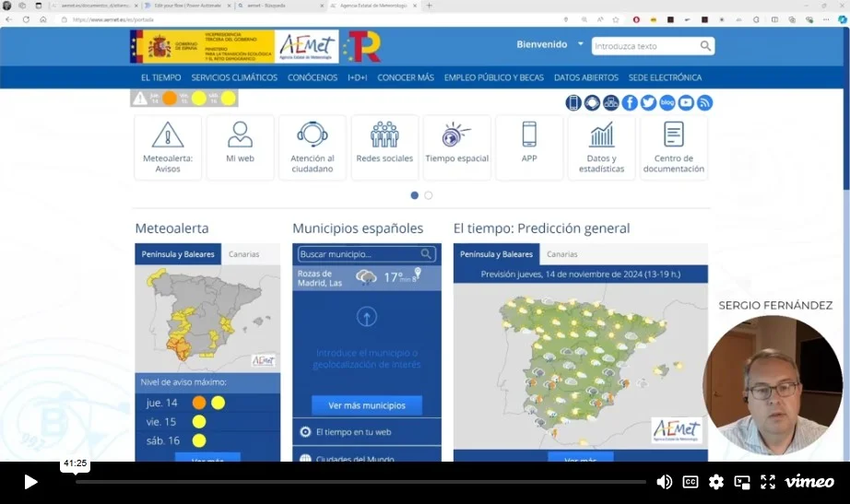
Task: Click the Buscar municipio search field
Action: (360, 254)
